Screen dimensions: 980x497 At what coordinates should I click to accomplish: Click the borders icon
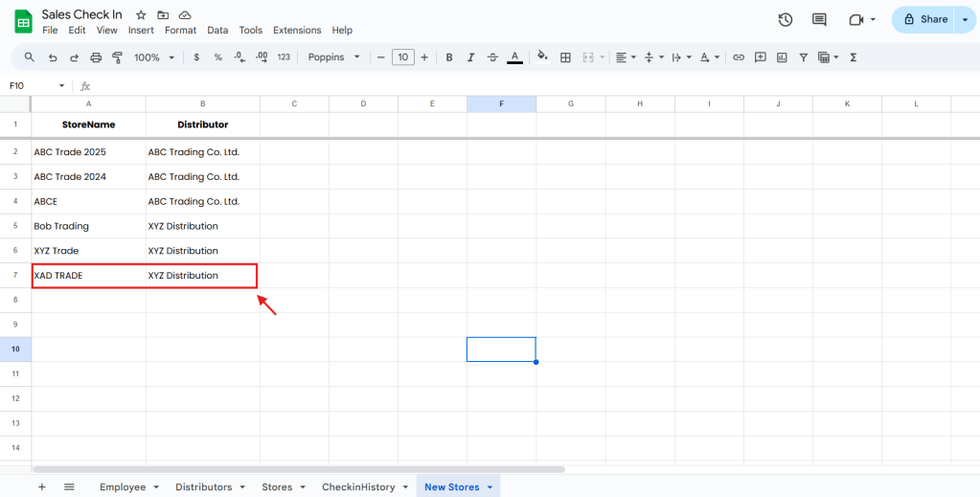tap(565, 57)
